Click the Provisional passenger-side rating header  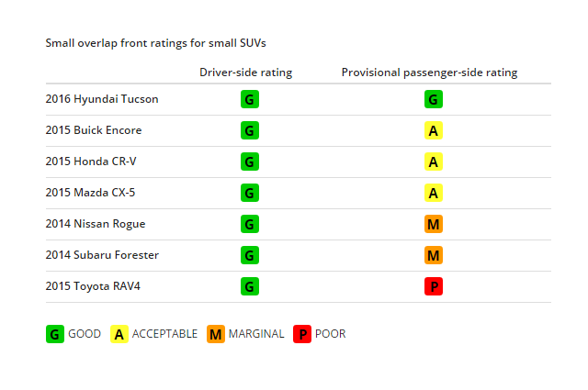pos(429,72)
